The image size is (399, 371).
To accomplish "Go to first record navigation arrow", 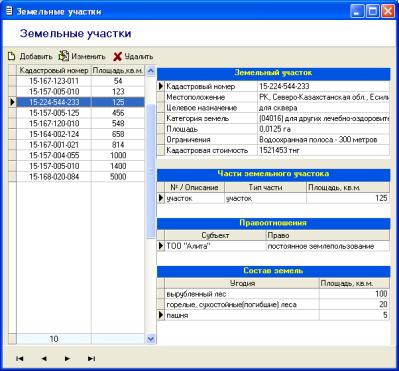I will [20, 358].
